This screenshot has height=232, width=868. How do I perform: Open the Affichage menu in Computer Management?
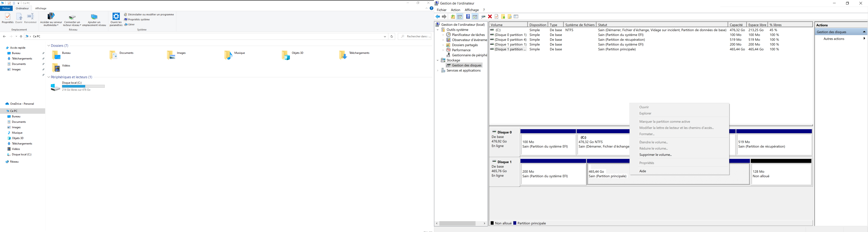click(x=472, y=10)
